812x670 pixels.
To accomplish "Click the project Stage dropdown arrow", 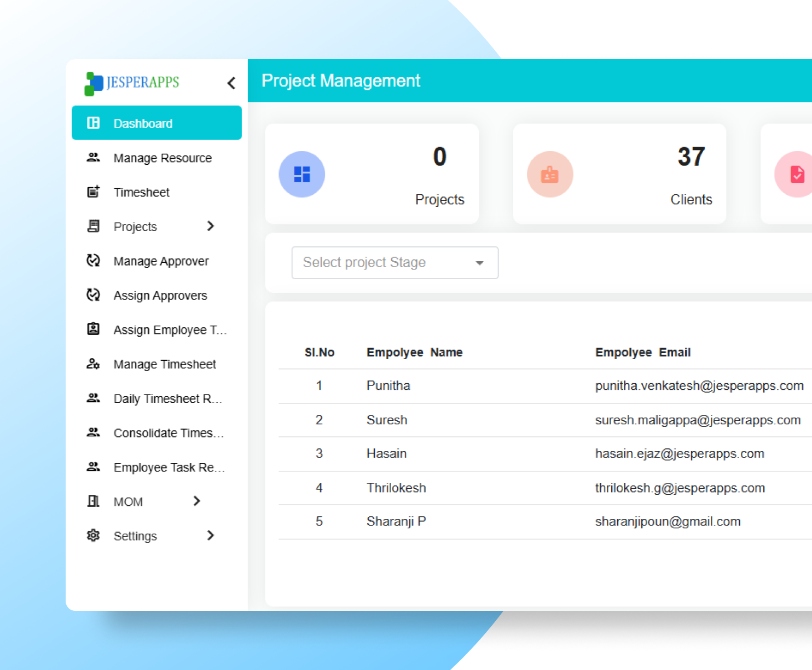I will 480,263.
